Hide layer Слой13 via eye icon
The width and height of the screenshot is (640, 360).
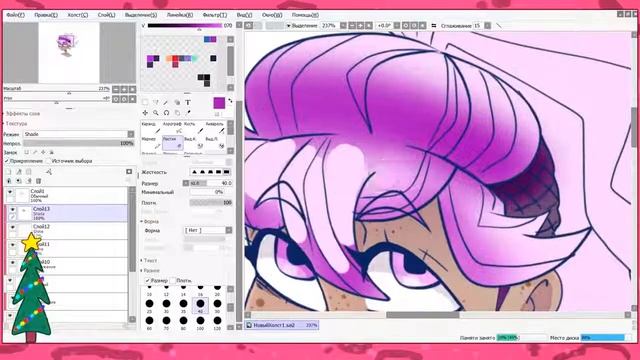[x=13, y=209]
